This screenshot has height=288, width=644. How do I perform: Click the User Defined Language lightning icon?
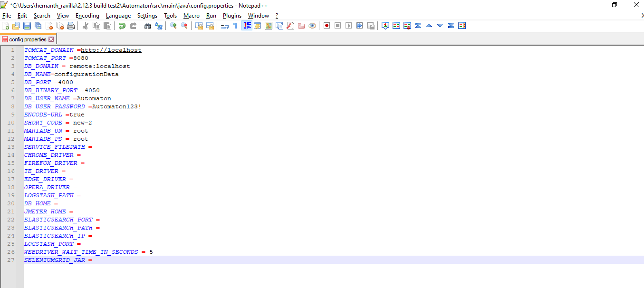click(x=257, y=26)
